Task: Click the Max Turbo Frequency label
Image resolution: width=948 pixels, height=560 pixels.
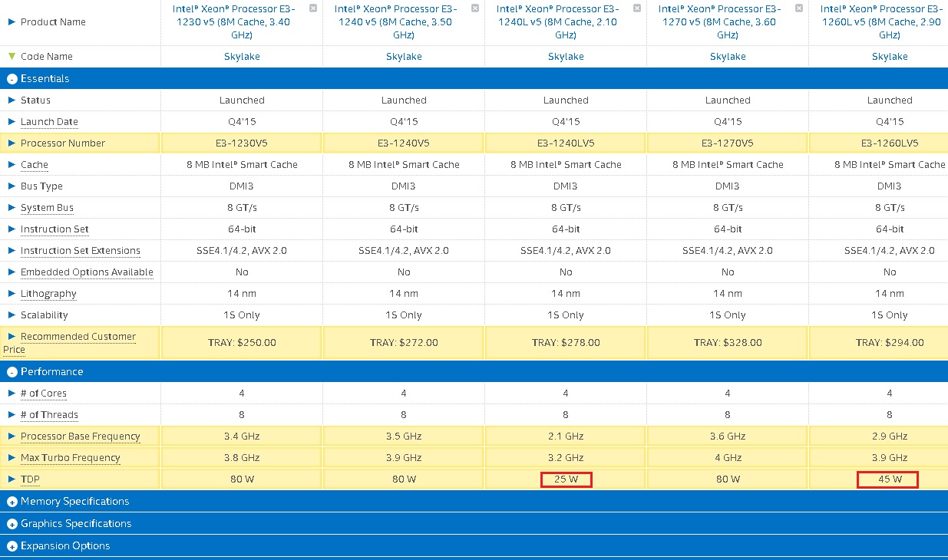Action: 71,458
